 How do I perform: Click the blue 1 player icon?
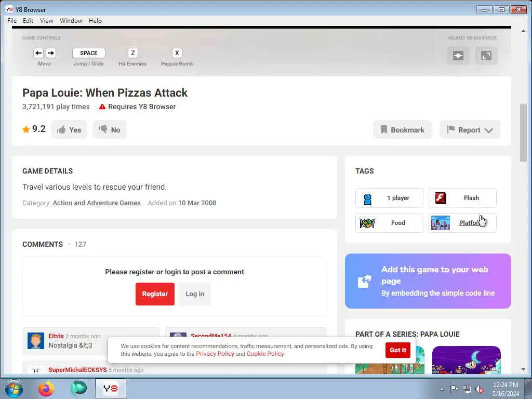click(x=367, y=199)
